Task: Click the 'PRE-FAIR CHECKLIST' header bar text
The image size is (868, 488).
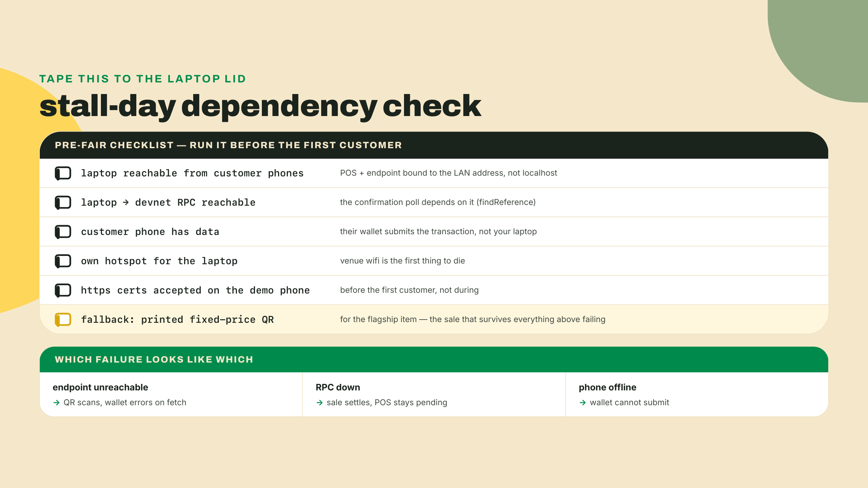Action: [228, 145]
